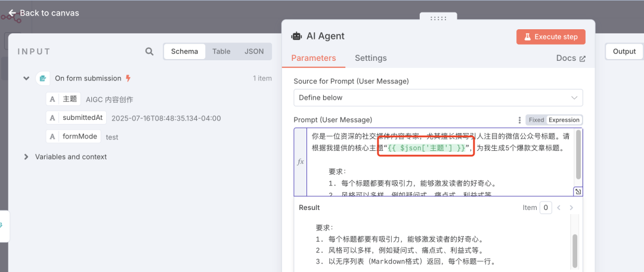Screen dimensions: 644x272
Task: Click the Execute step button
Action: coord(550,37)
